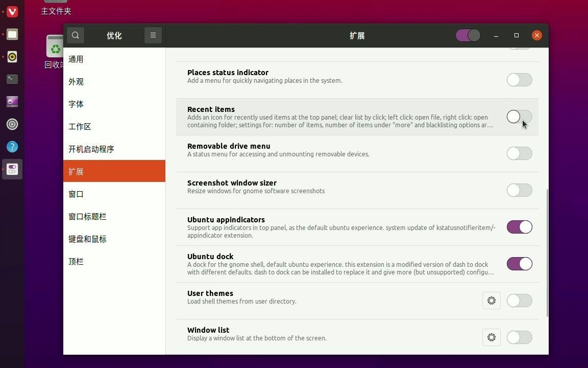Launch Rhythmbox music player from the dock
Viewport: 588px width, 368px height.
point(12,57)
